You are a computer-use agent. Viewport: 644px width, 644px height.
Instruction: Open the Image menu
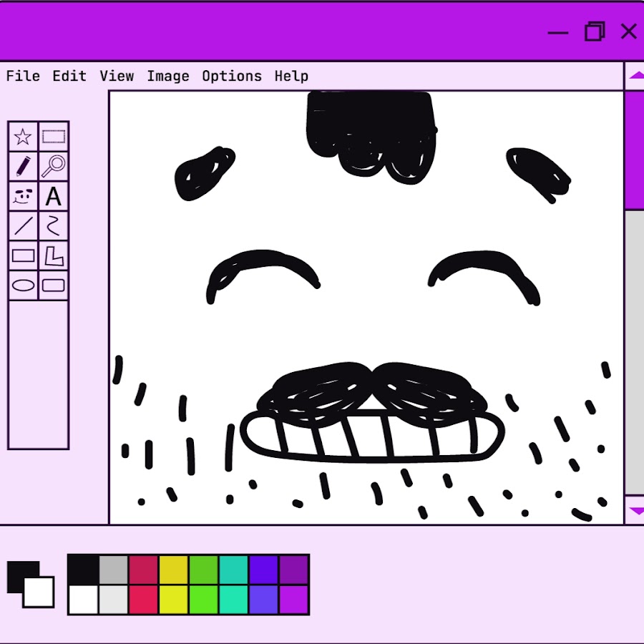point(168,76)
